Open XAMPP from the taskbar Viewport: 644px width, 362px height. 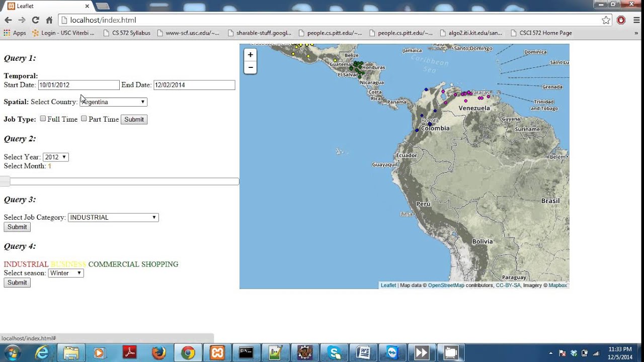pos(217,353)
